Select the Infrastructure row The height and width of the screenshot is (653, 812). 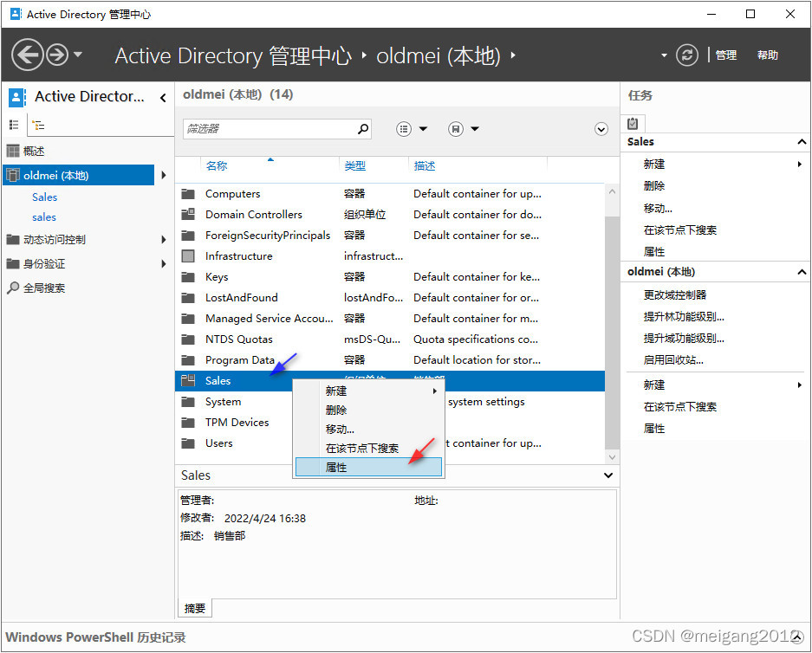[389, 255]
